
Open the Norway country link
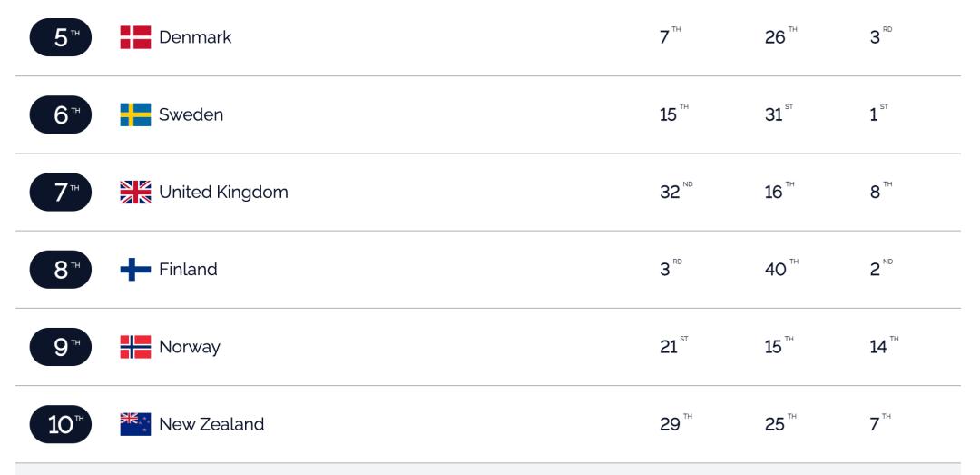[190, 347]
